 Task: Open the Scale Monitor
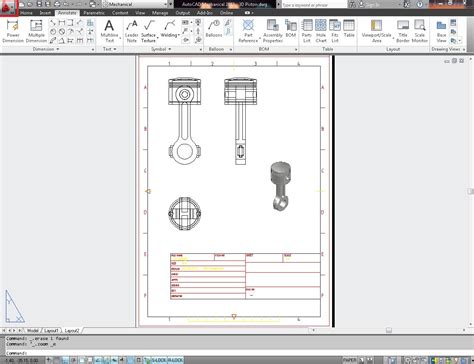tap(419, 31)
